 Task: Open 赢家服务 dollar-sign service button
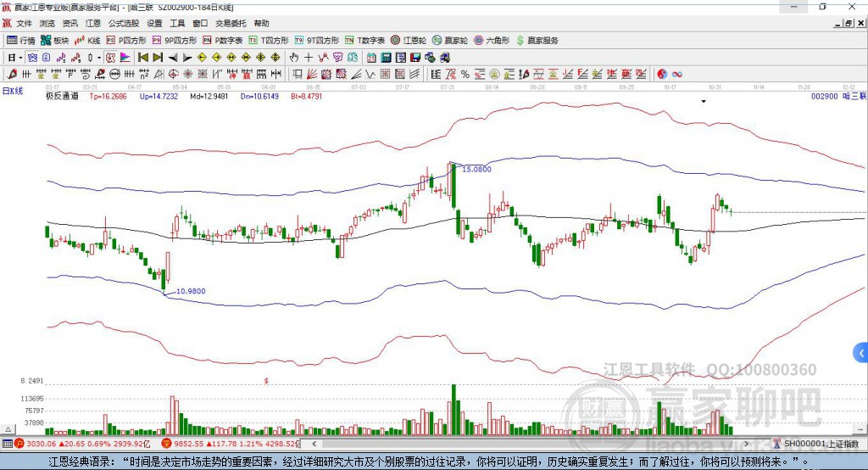537,41
